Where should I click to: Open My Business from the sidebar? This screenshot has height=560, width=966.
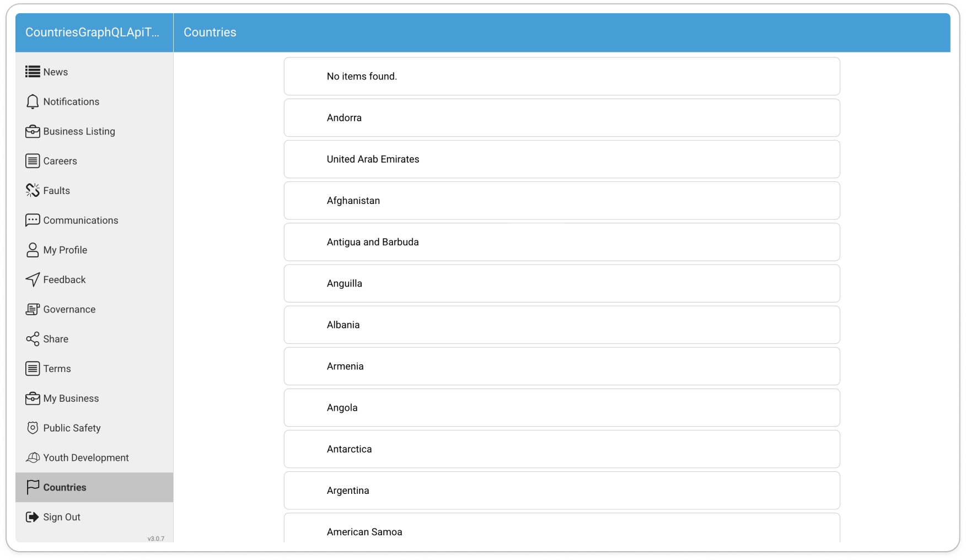click(x=71, y=399)
